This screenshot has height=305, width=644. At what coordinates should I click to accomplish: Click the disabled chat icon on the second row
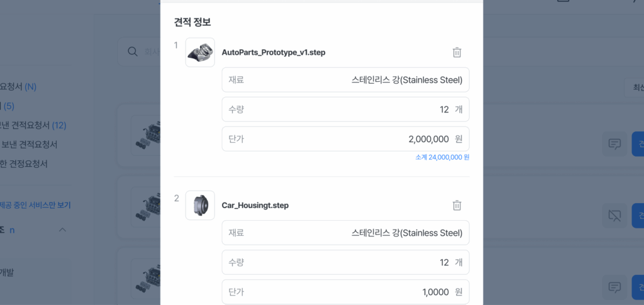coord(614,216)
